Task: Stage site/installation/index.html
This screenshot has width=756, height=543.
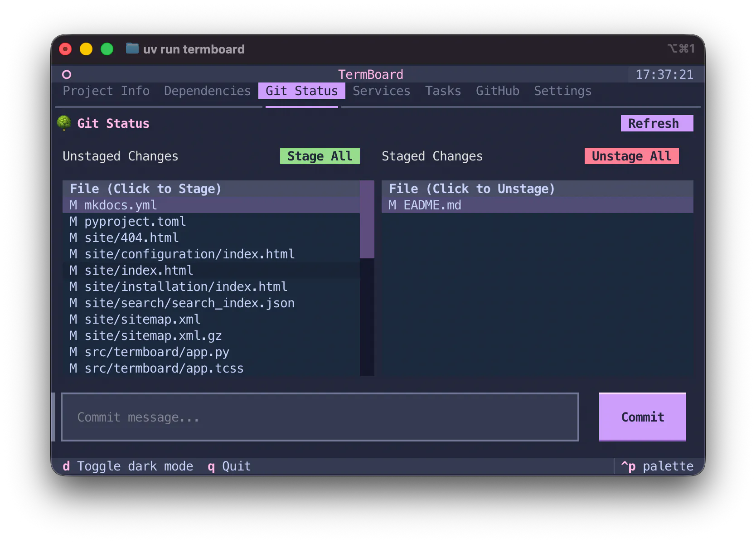Action: [x=211, y=286]
